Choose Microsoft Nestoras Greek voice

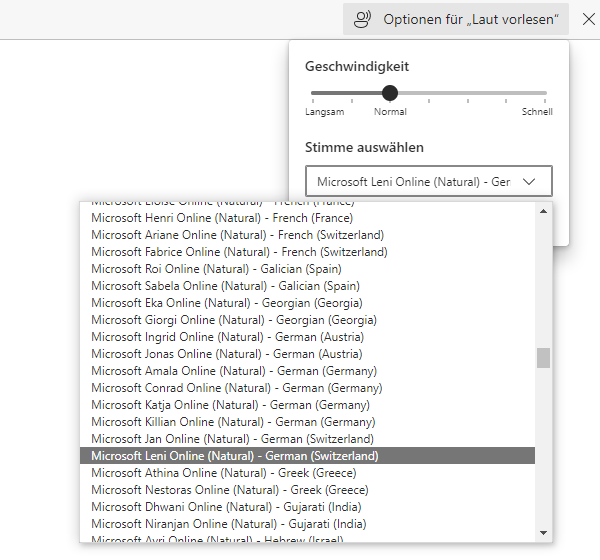[x=307, y=490]
